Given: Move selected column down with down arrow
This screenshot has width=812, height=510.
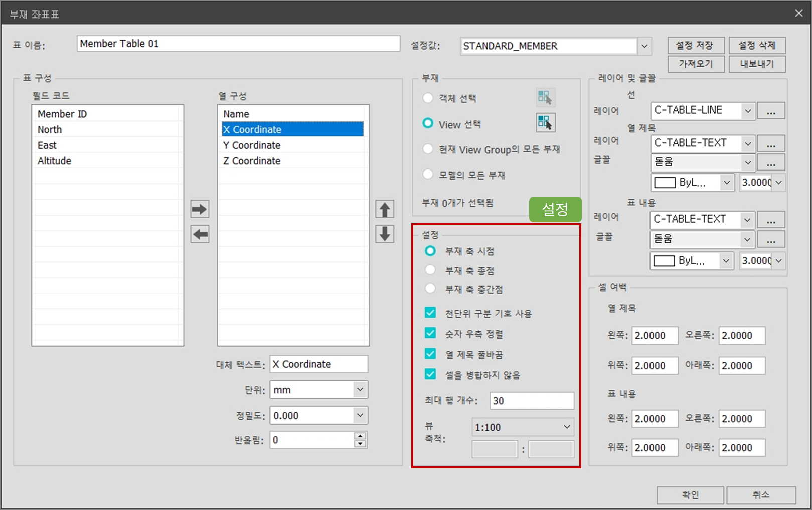Looking at the screenshot, I should point(385,234).
